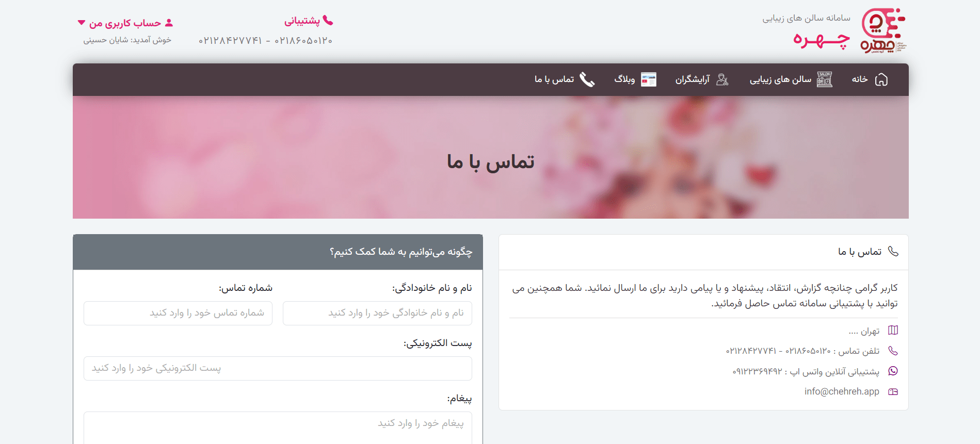Click the Chehreh logo in the header

pos(883,30)
